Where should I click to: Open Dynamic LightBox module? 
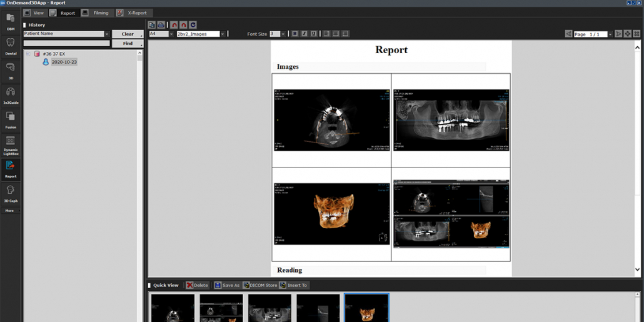click(11, 144)
